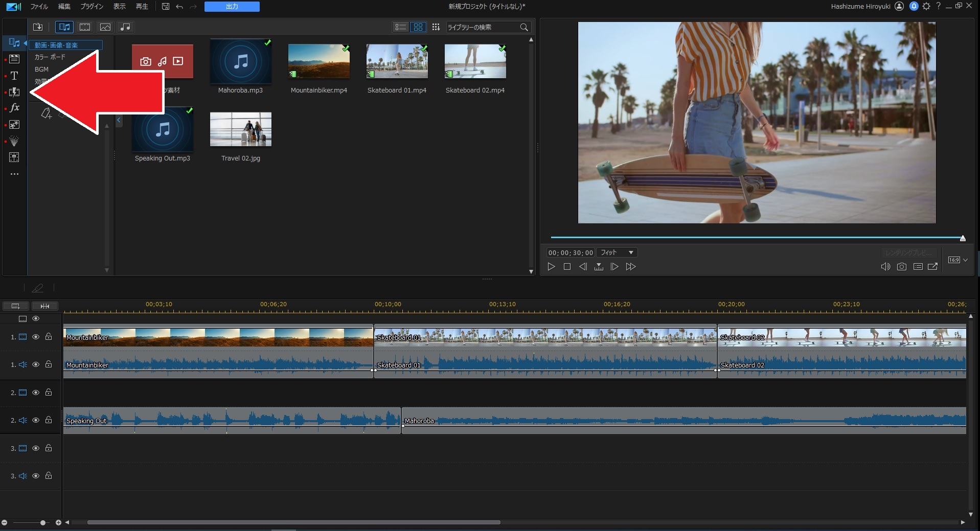The image size is (980, 531).
Task: Click the preview volume speaker icon
Action: (885, 267)
